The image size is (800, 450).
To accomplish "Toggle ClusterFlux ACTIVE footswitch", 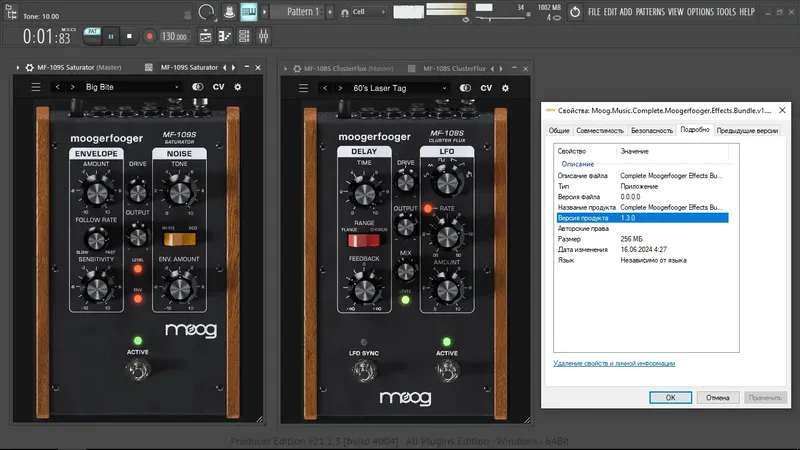I will point(447,371).
